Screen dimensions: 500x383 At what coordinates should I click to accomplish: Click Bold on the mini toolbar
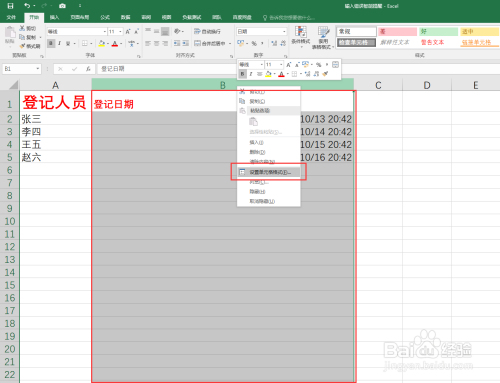tap(242, 74)
